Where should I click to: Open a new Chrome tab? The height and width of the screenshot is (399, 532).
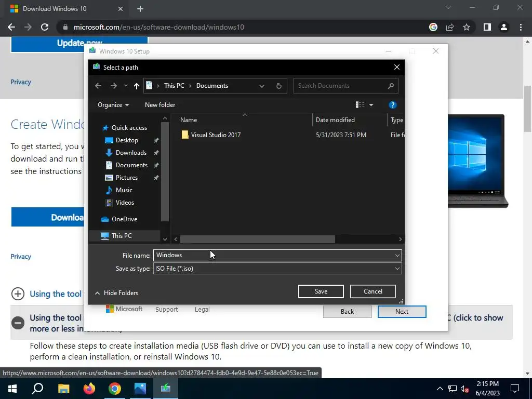tap(140, 9)
